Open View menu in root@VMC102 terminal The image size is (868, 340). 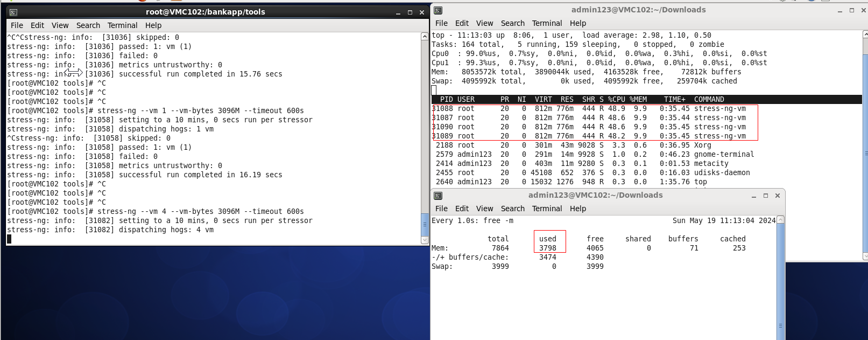pyautogui.click(x=60, y=25)
